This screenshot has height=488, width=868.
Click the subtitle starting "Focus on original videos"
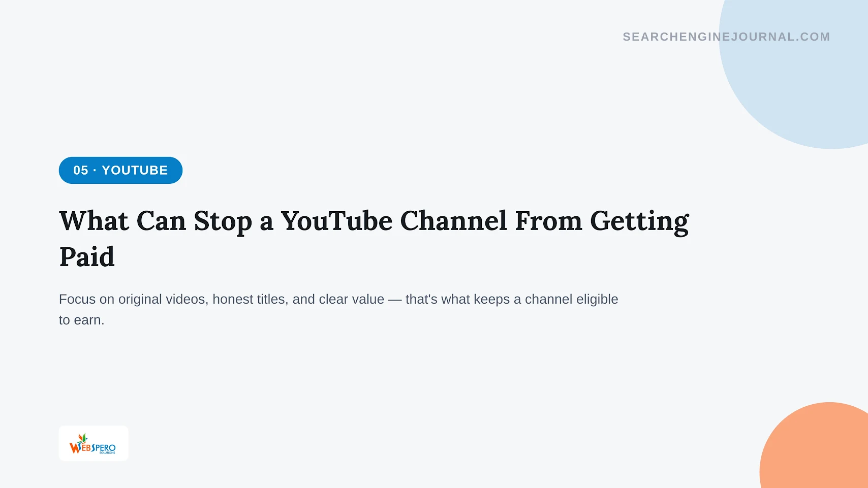(338, 309)
